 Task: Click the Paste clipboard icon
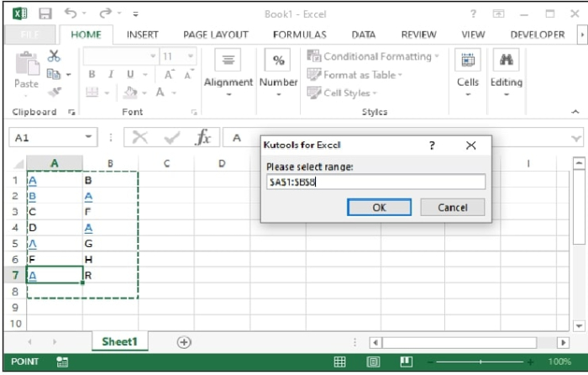click(27, 64)
